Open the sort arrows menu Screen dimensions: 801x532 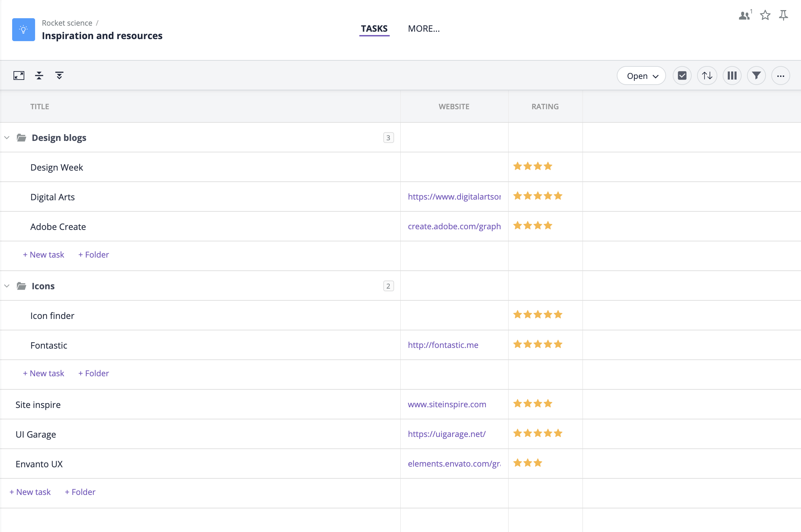[707, 76]
